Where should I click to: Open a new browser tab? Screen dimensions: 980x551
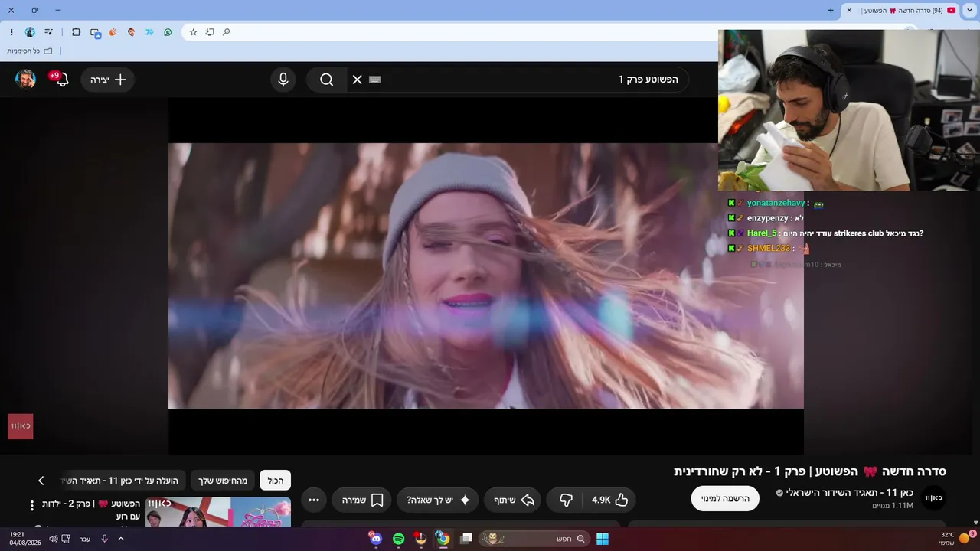pos(831,10)
